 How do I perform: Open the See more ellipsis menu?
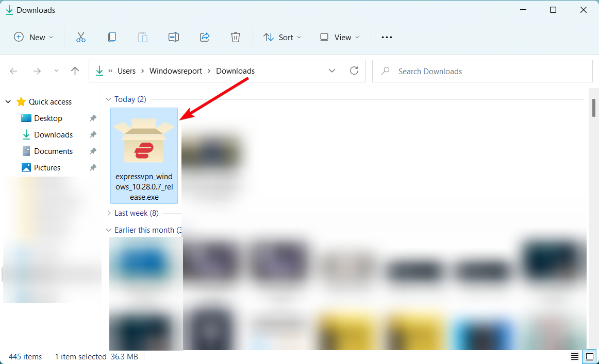tap(387, 37)
